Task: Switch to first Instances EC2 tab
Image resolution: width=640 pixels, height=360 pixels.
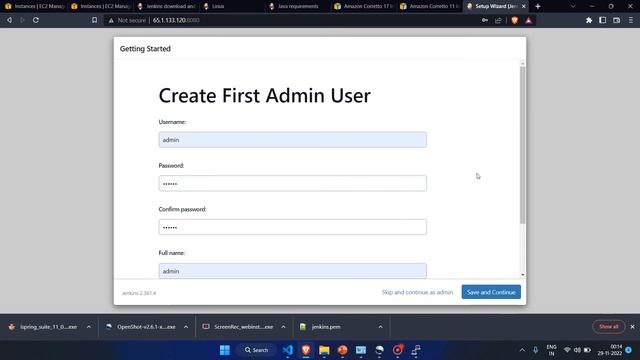Action: click(x=34, y=6)
